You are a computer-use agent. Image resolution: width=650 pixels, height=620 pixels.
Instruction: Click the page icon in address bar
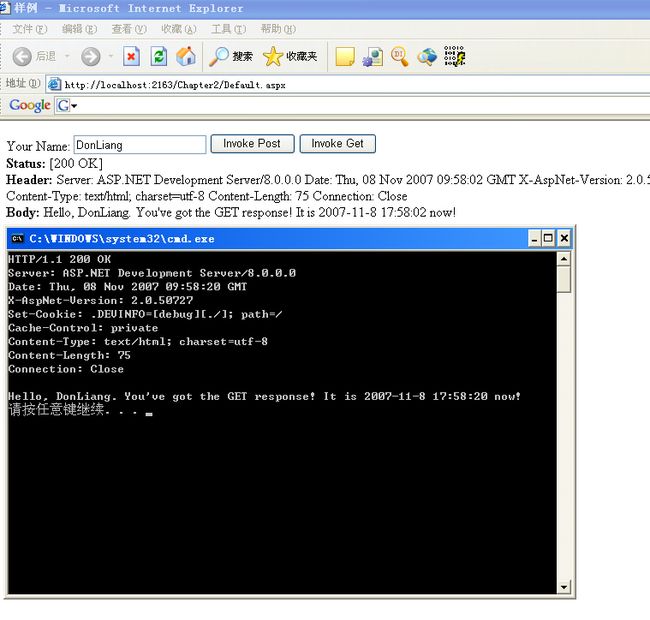coord(54,84)
